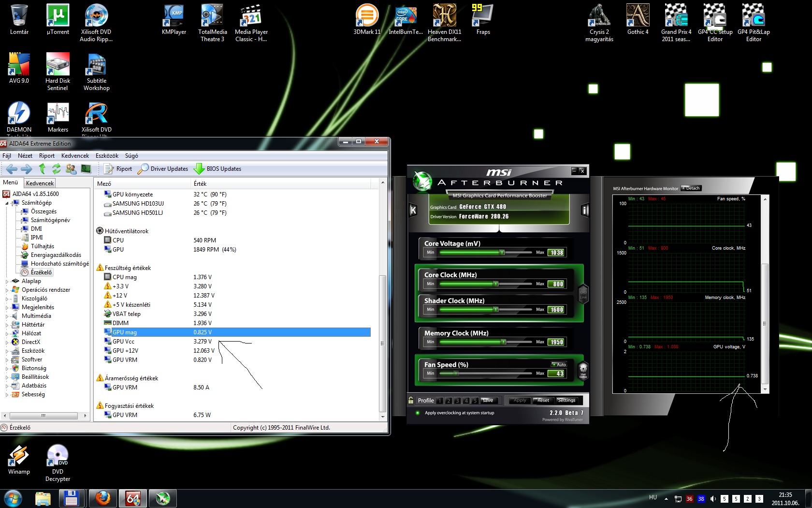Screen dimensions: 812x508
Task: Select Túlhajtás in AIDA64 tree
Action: (x=43, y=246)
